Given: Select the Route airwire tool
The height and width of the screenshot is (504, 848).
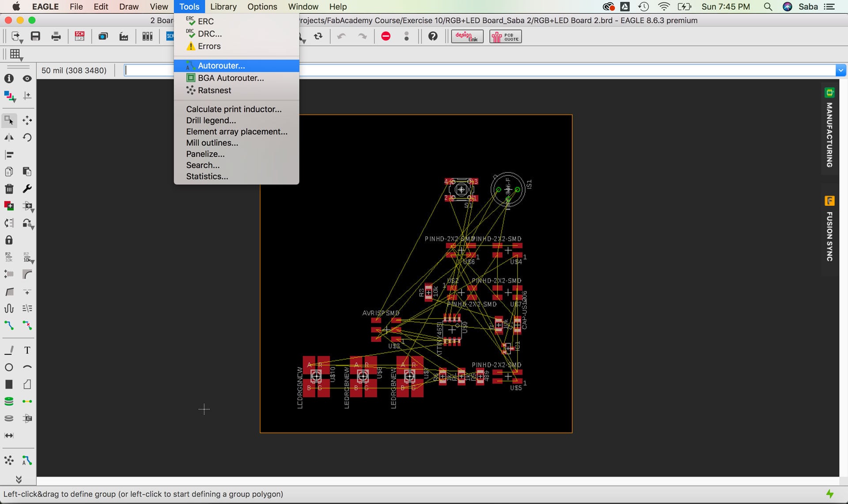Looking at the screenshot, I should (9, 326).
